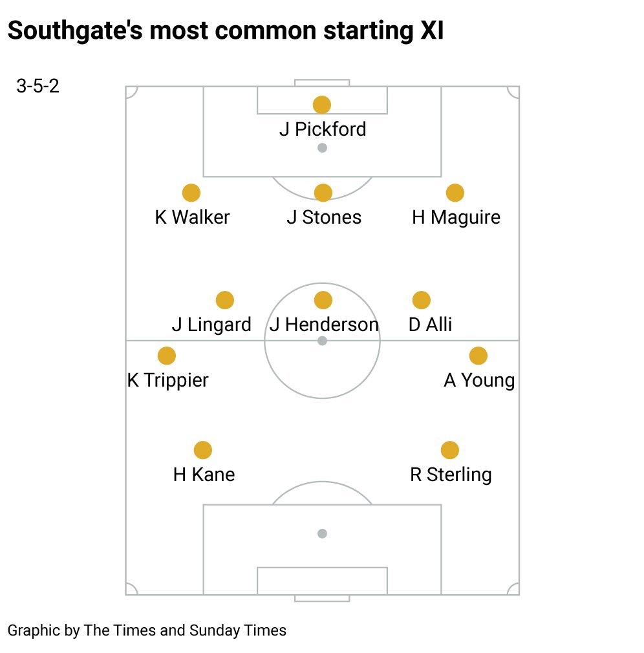Click the J Stones player dot

[323, 193]
